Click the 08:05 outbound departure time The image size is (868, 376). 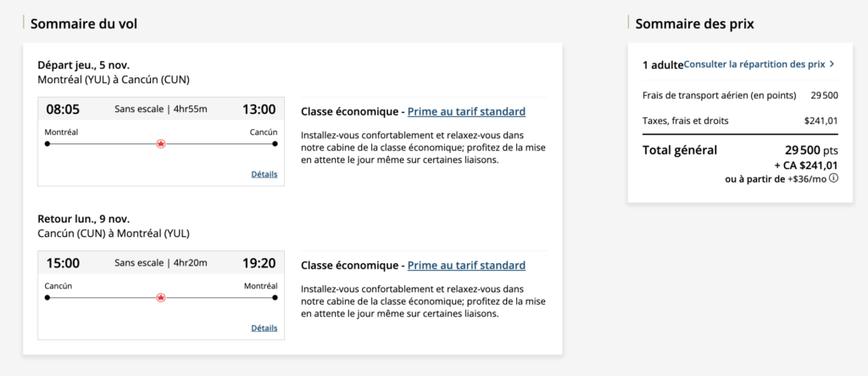pos(63,109)
